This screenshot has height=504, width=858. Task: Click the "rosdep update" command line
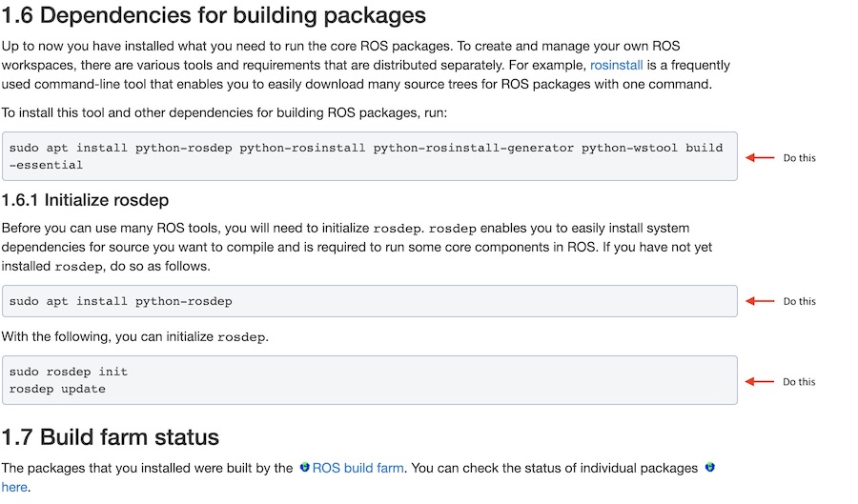(57, 389)
